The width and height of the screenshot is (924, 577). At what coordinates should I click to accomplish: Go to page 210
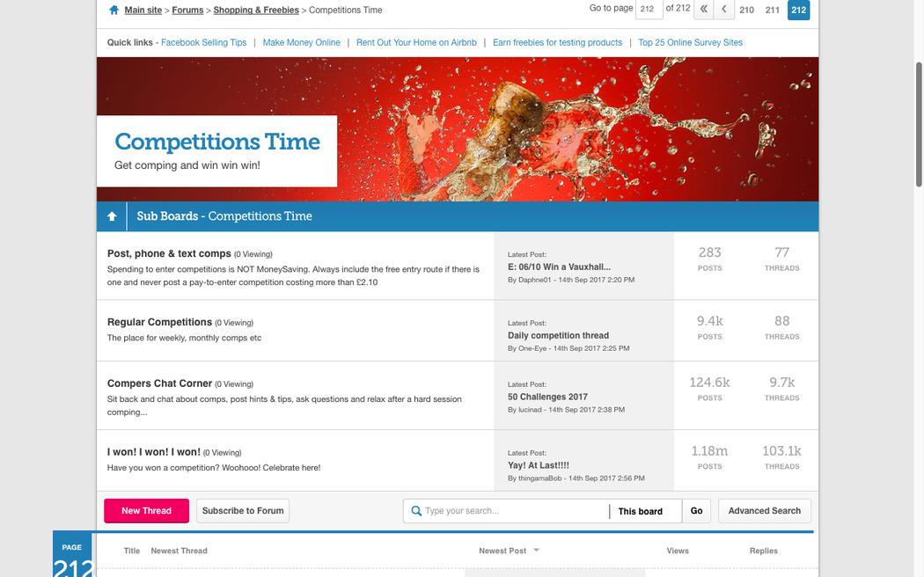tap(746, 11)
